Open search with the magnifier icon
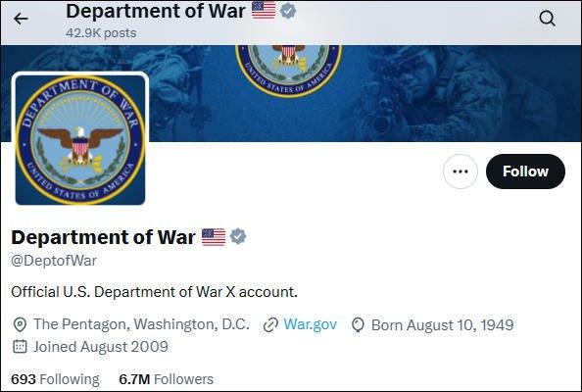The width and height of the screenshot is (582, 392). pyautogui.click(x=547, y=19)
